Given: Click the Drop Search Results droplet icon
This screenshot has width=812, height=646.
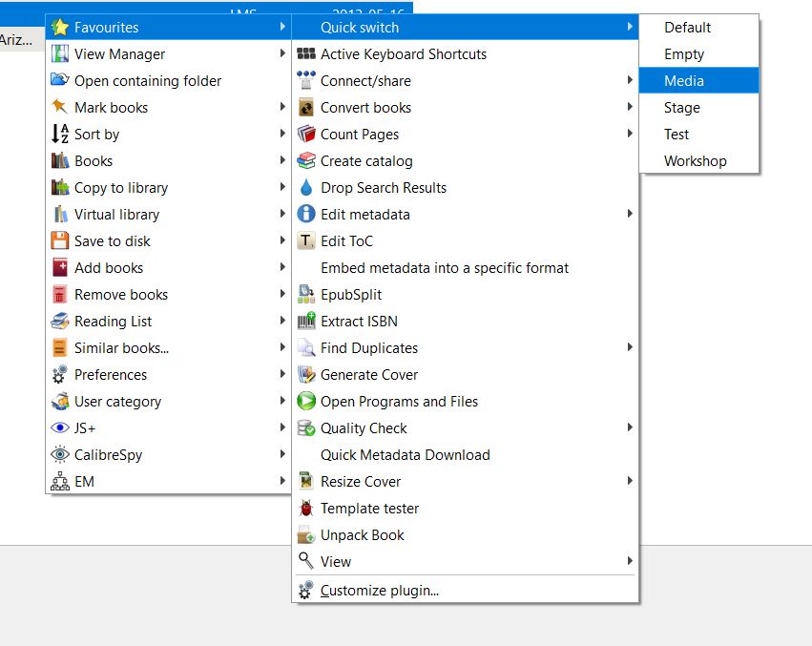Looking at the screenshot, I should pos(306,188).
